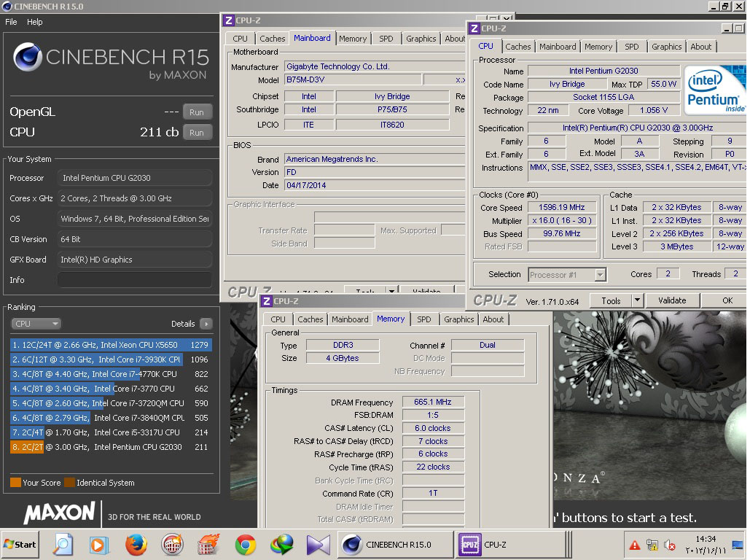Click the Intel Pentium inside logo
Viewport: 750px width, 560px height.
714,90
